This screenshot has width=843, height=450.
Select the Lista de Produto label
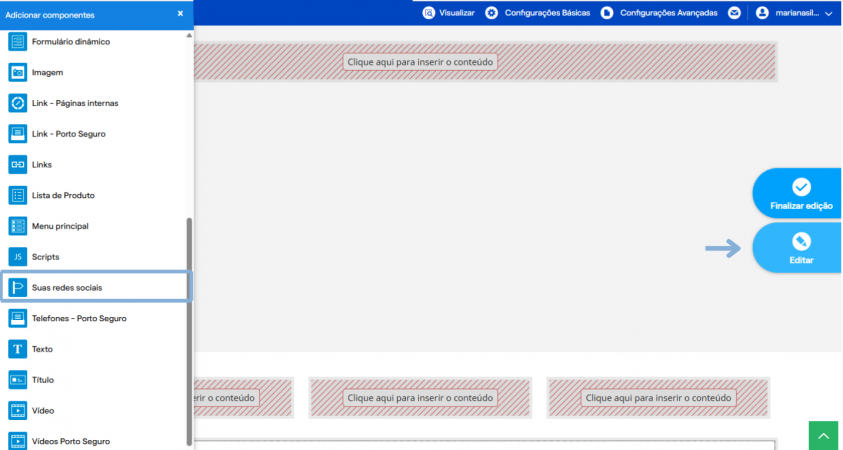tap(63, 195)
